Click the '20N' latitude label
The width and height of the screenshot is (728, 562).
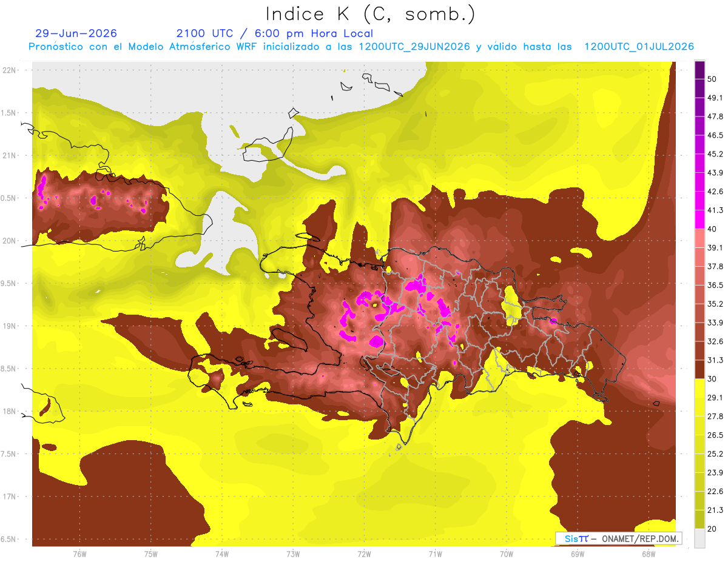coord(9,241)
